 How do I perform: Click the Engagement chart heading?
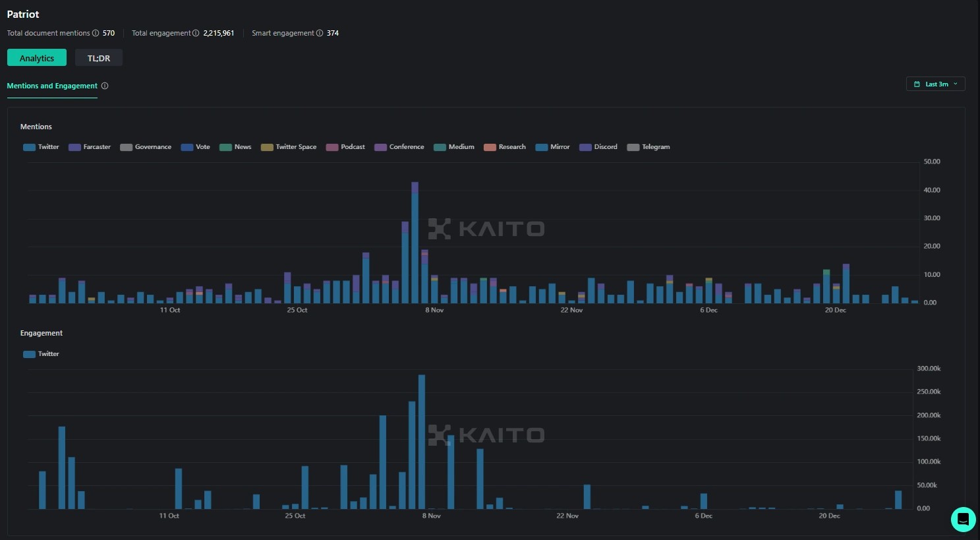[42, 333]
